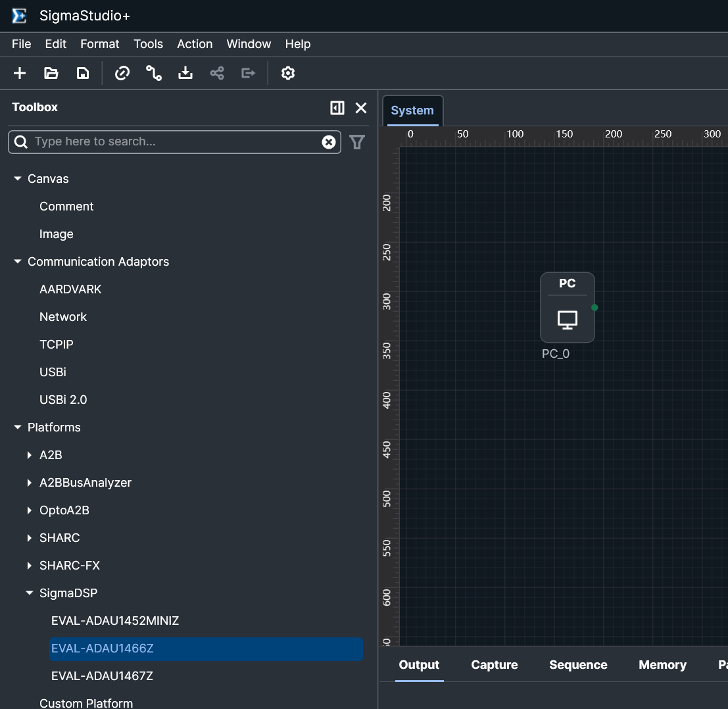Screen dimensions: 728x709
Task: Select EVAL-ADAU1466Z platform
Action: (206, 648)
